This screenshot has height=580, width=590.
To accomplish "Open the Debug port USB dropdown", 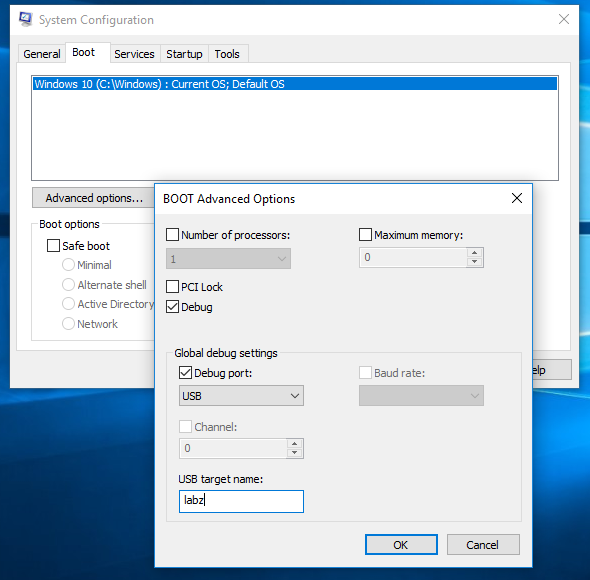I will tap(241, 396).
